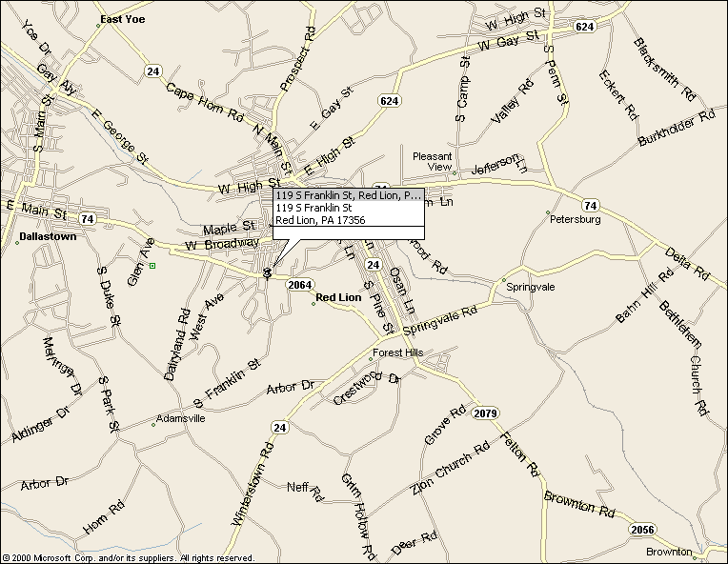The image size is (728, 564).
Task: Click the Delta Rd label
Action: click(x=687, y=264)
